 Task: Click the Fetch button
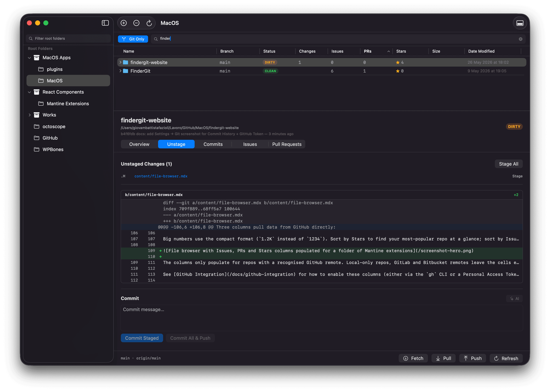coord(413,359)
